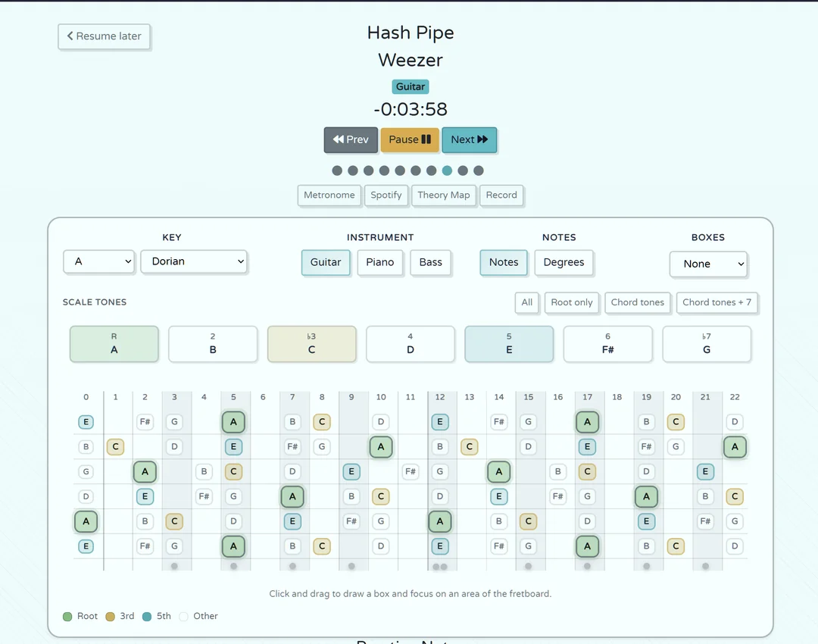Image resolution: width=818 pixels, height=644 pixels.
Task: Open the Spotify tab
Action: (x=386, y=195)
